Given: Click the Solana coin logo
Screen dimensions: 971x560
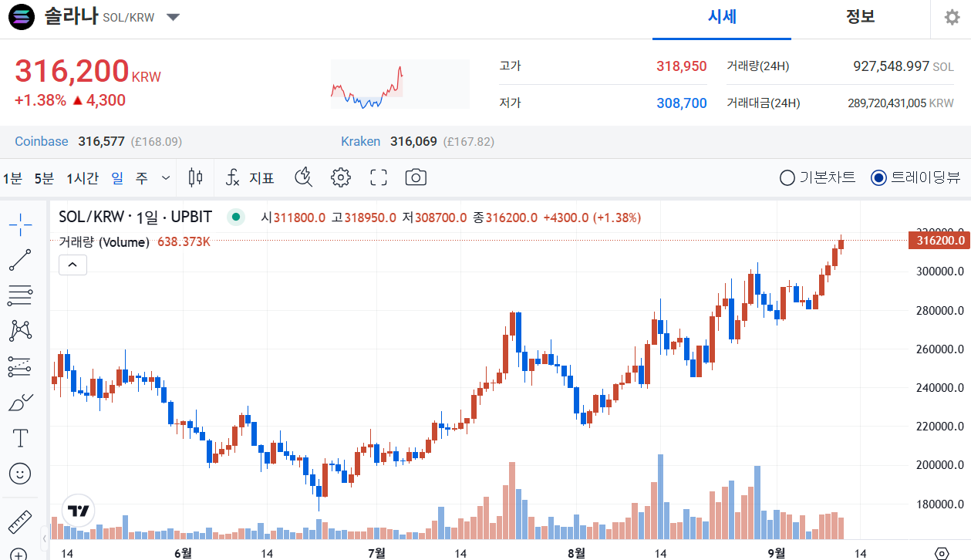Looking at the screenshot, I should [21, 17].
